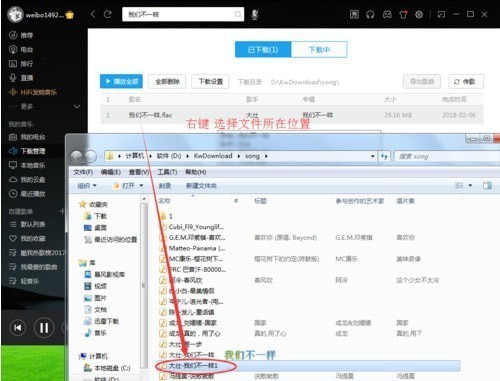Click 全部删除 button
500x381 pixels.
click(167, 81)
